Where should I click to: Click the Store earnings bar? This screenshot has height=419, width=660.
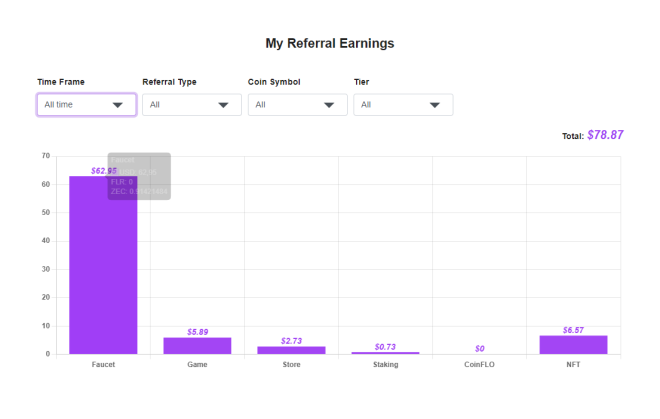point(291,350)
